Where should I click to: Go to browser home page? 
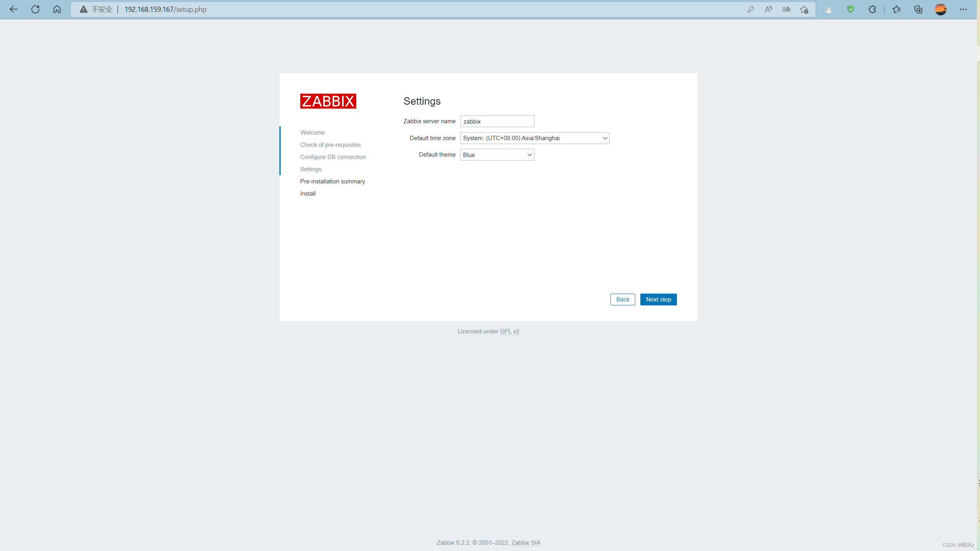[x=57, y=9]
